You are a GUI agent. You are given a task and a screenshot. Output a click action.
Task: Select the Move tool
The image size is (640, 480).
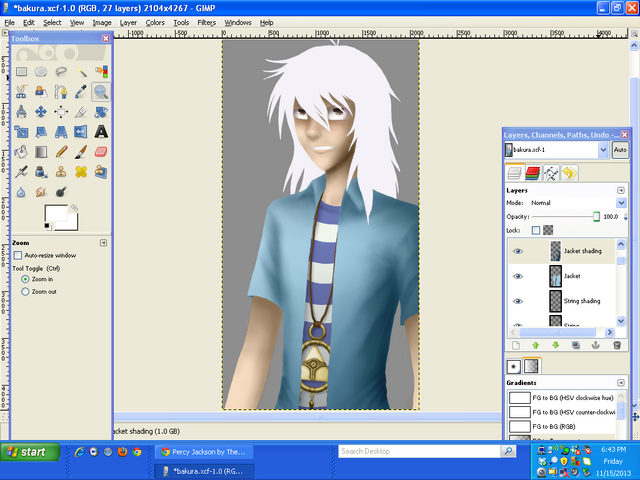[x=41, y=111]
